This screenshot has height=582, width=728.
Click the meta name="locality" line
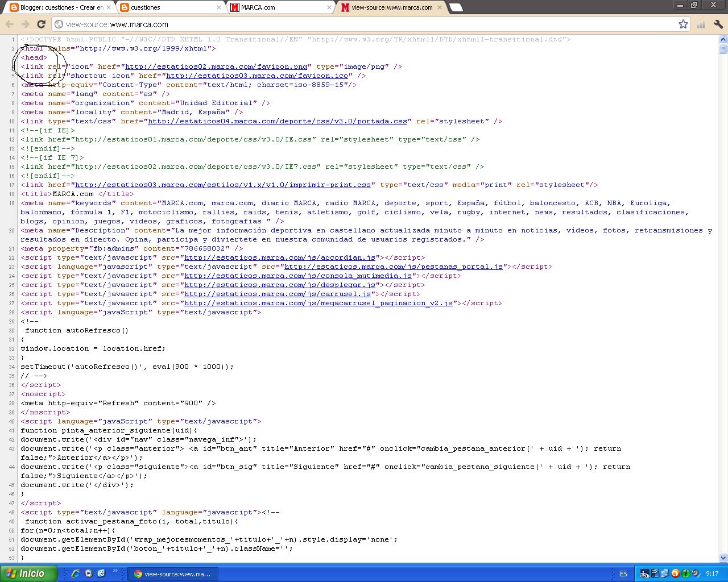pos(132,112)
